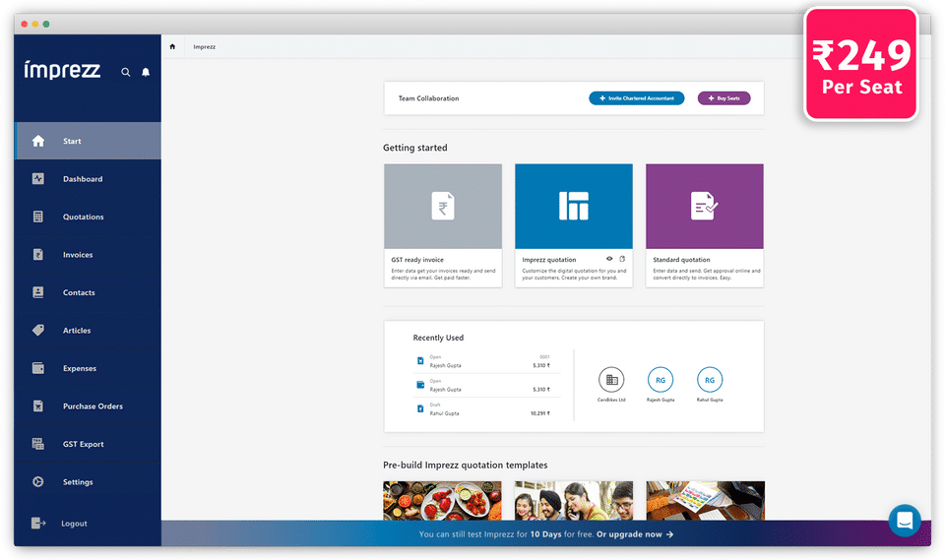Click the 'Recently Used' heading
945x560 pixels.
click(438, 338)
